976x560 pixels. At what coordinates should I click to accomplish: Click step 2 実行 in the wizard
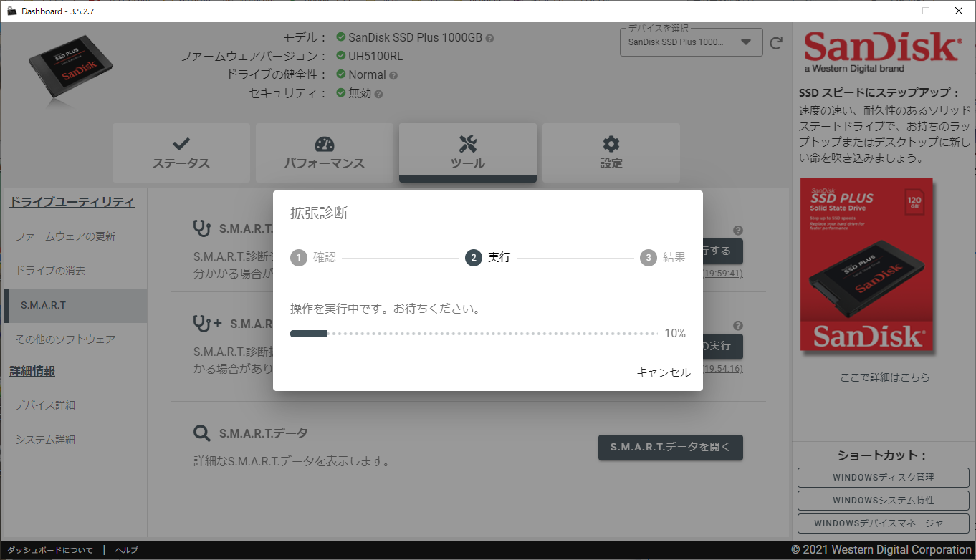488,258
